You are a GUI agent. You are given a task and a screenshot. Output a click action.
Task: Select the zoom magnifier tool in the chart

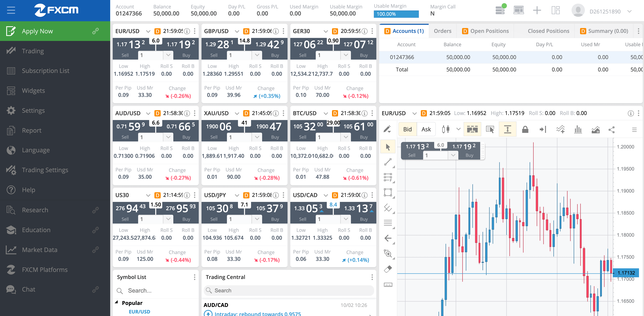[x=388, y=253]
